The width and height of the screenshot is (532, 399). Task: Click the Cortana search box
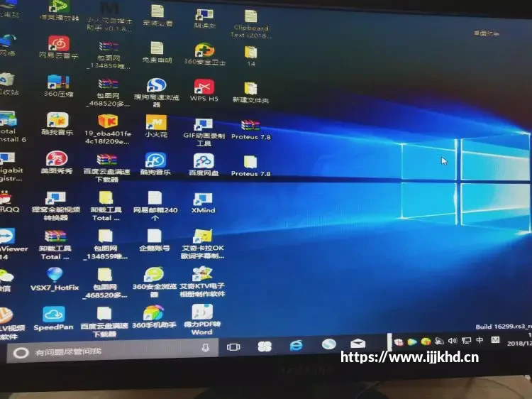tap(113, 351)
